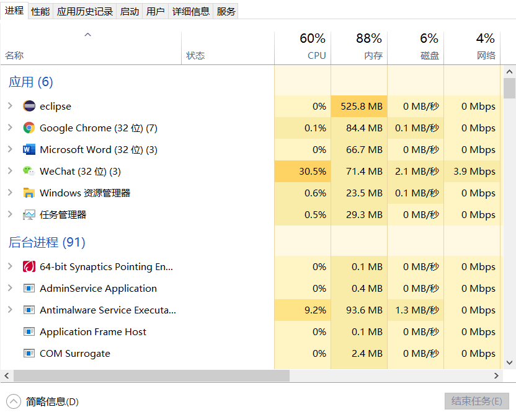Viewport: 516px width, 420px height.
Task: Sort by 磁盘 column header
Action: tap(416, 48)
